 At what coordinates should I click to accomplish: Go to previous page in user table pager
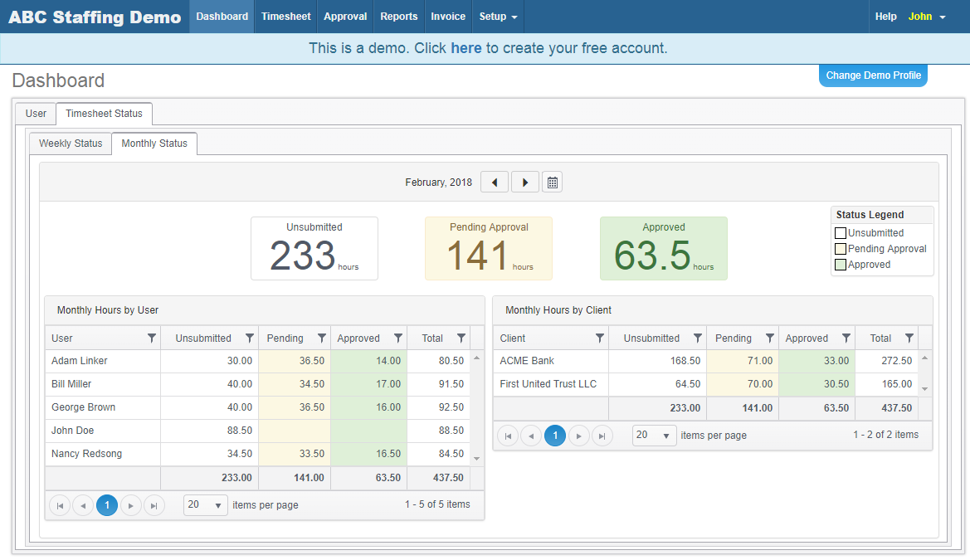click(x=83, y=505)
